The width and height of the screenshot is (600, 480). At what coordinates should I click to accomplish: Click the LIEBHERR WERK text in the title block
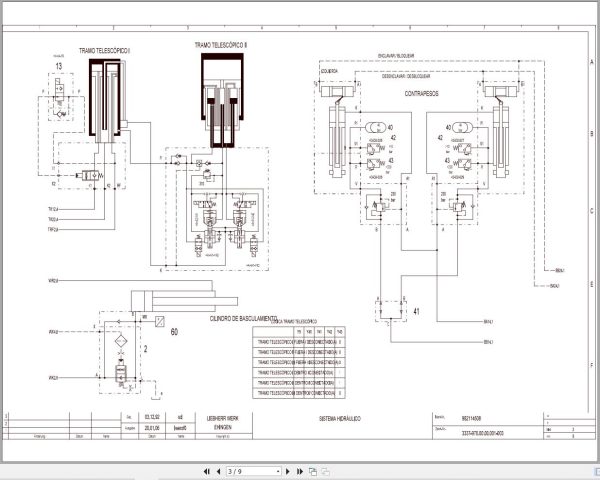click(x=223, y=418)
